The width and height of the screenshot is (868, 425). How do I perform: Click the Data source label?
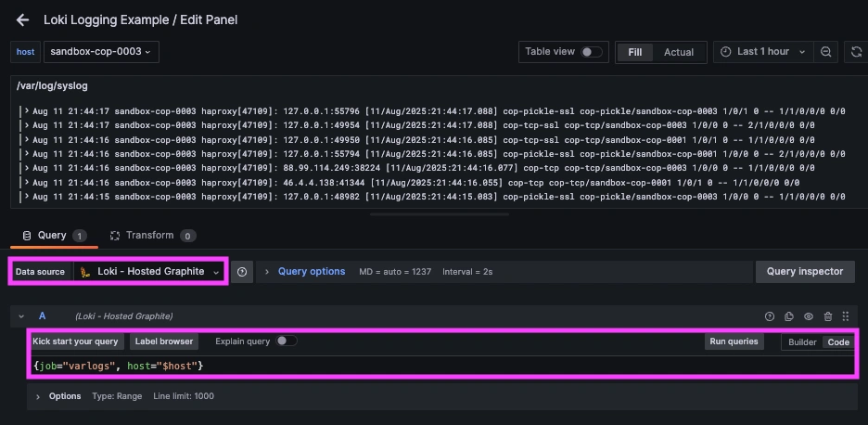[x=41, y=272]
